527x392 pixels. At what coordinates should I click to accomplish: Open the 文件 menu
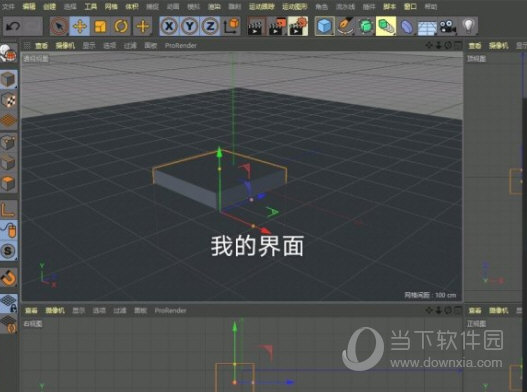point(8,6)
